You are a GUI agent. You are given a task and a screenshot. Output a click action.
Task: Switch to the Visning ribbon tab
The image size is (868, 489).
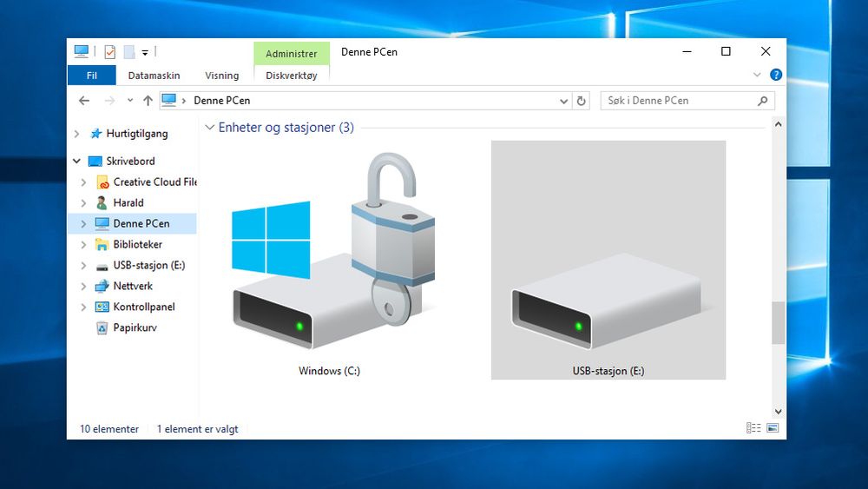222,76
